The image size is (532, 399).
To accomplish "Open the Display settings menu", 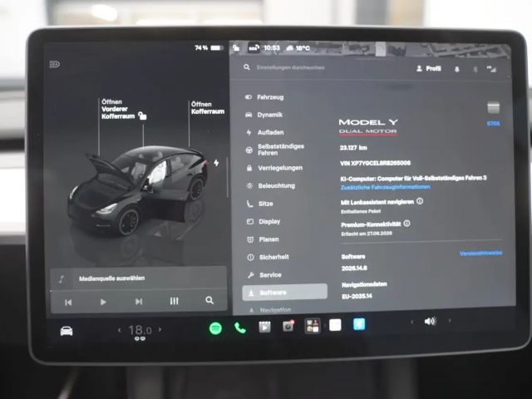I will click(x=264, y=222).
